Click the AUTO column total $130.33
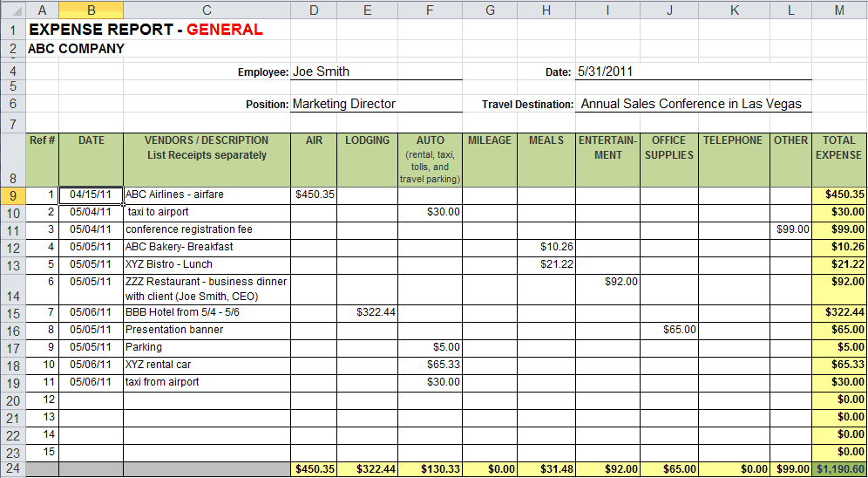The width and height of the screenshot is (868, 478). (x=430, y=469)
